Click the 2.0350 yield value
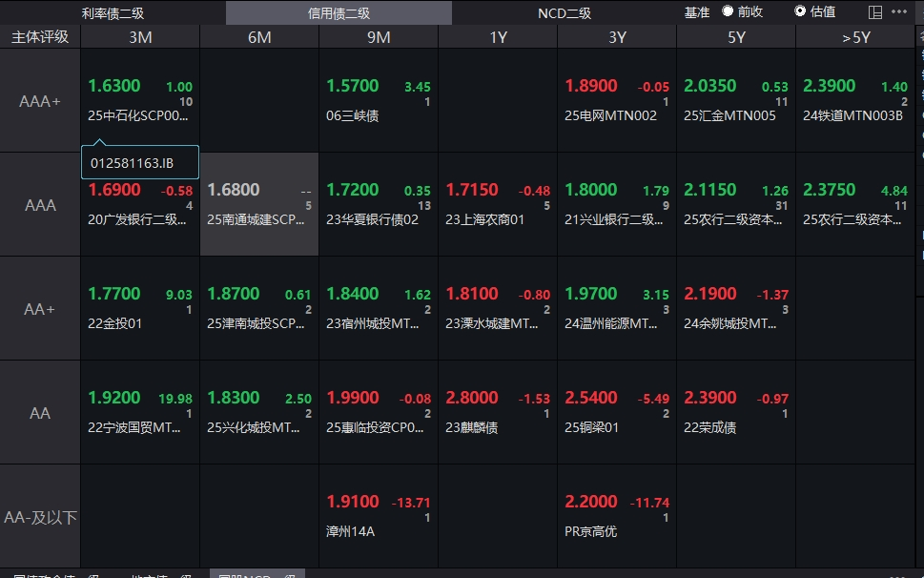 coord(710,86)
